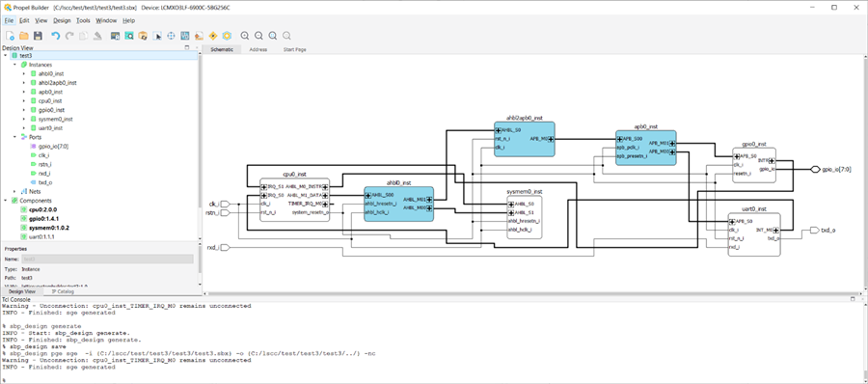This screenshot has height=384, width=868.
Task: Click the Propel Builder title bar app icon
Action: (7, 7)
